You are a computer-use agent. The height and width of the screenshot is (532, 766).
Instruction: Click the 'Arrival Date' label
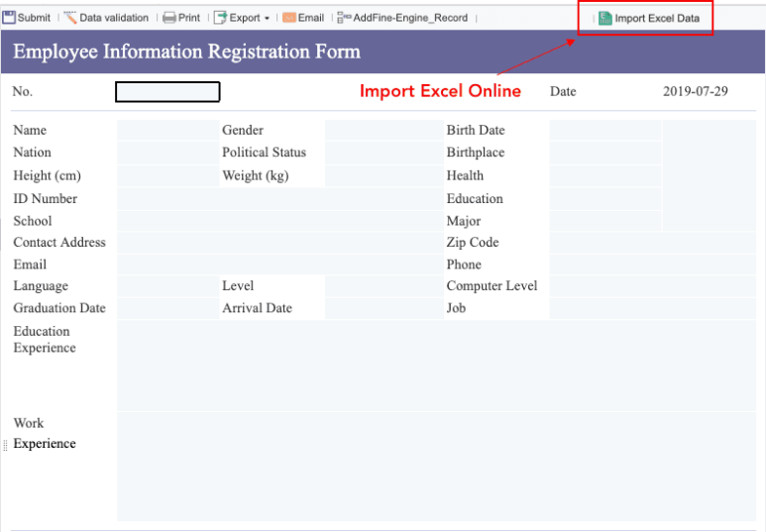pos(257,308)
